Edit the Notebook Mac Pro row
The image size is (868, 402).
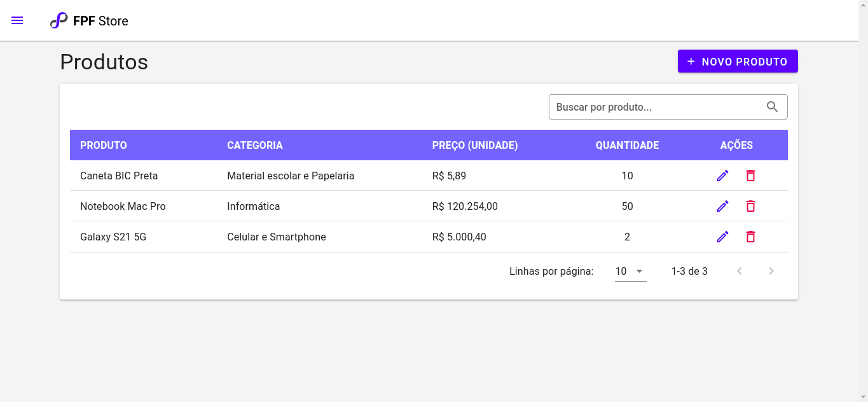click(x=722, y=206)
